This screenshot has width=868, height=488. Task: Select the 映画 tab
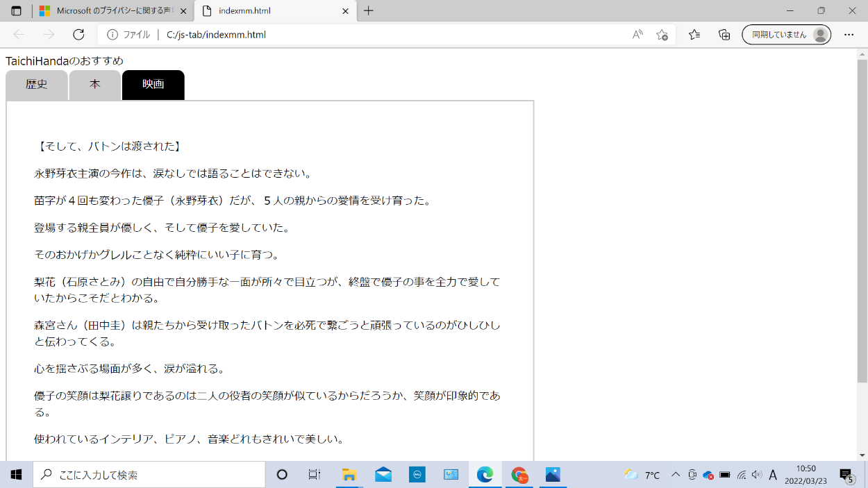tap(153, 85)
